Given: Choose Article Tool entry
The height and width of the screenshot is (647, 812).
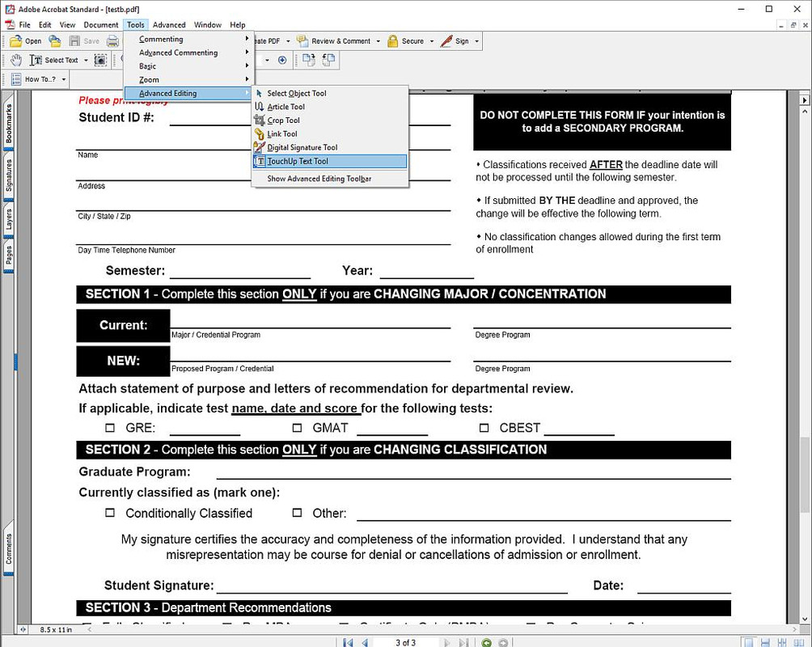Looking at the screenshot, I should [x=330, y=107].
